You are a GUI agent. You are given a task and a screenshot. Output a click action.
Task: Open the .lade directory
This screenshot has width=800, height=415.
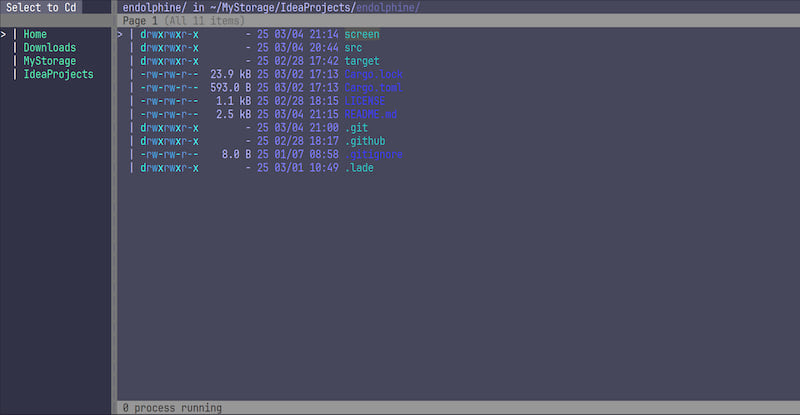(360, 167)
